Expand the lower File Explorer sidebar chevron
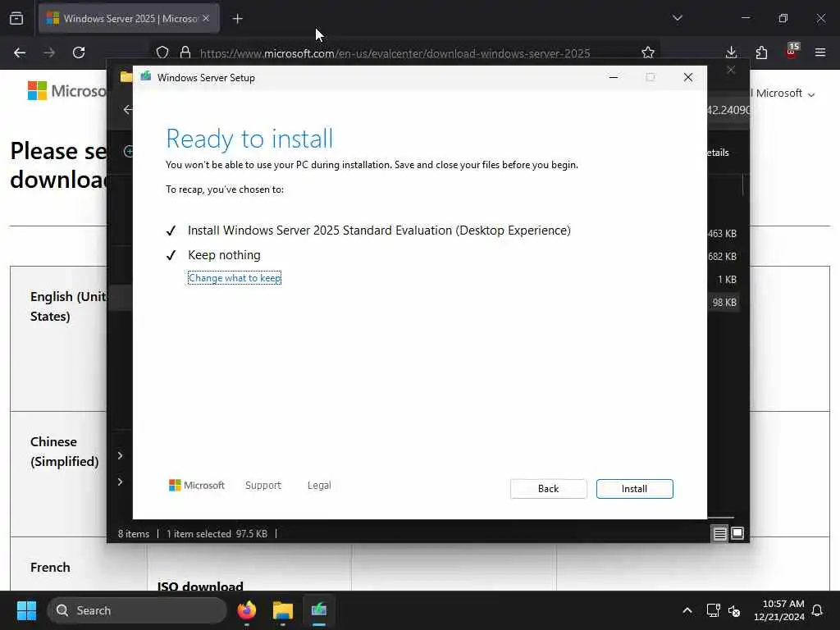 [121, 482]
